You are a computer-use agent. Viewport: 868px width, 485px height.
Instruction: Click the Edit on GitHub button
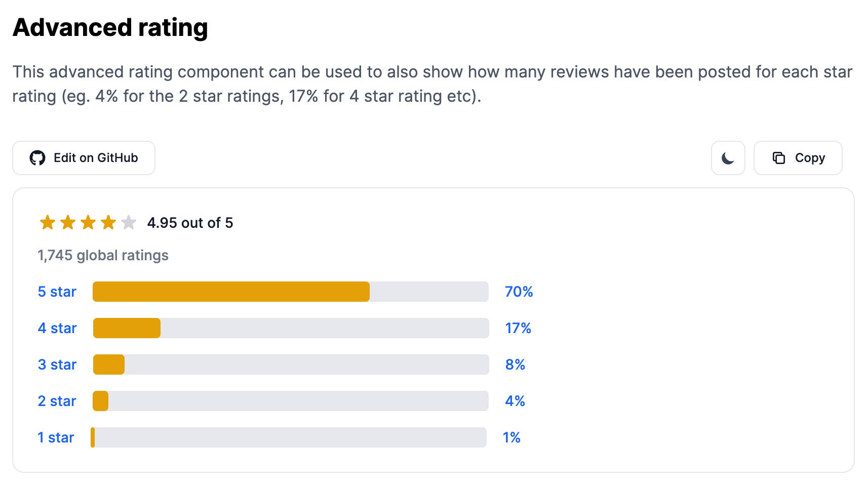[x=84, y=157]
